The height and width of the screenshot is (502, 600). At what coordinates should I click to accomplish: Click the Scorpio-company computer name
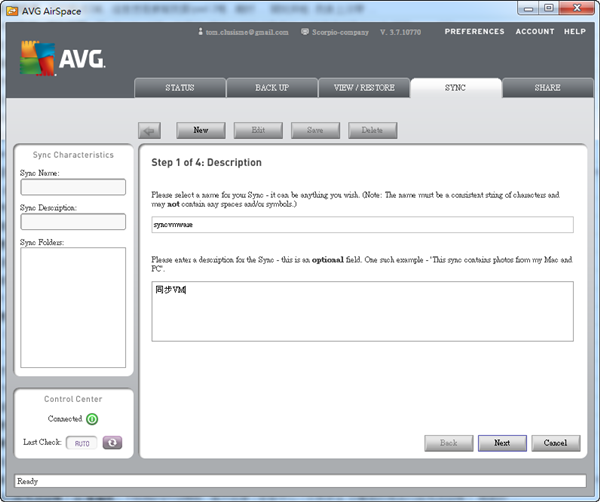point(340,32)
